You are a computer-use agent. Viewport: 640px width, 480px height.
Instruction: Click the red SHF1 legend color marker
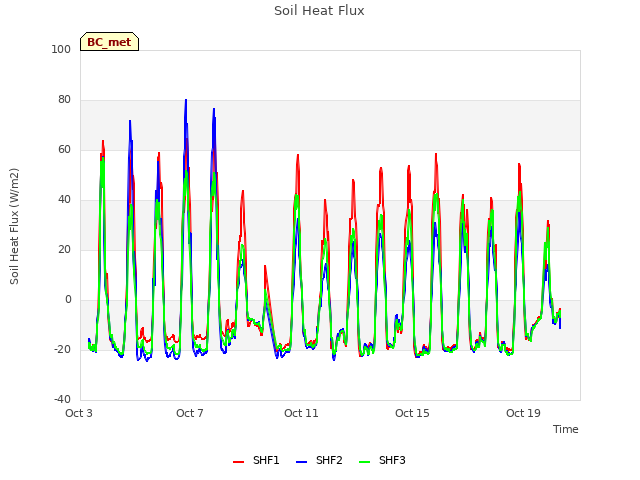pos(238,462)
